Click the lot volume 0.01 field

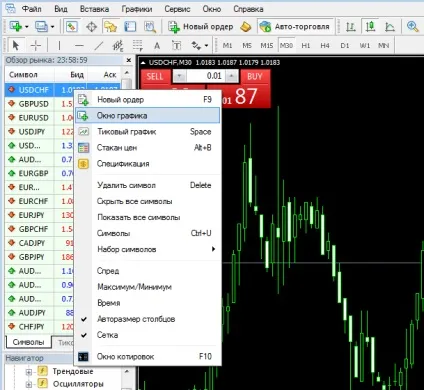[205, 77]
